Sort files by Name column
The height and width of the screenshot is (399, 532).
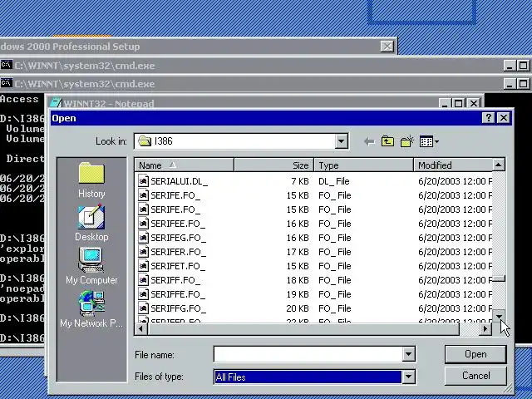[x=185, y=165]
